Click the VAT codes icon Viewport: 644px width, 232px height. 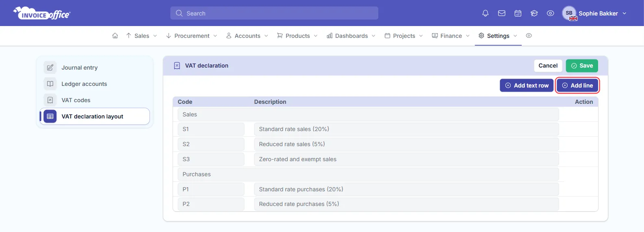[50, 100]
